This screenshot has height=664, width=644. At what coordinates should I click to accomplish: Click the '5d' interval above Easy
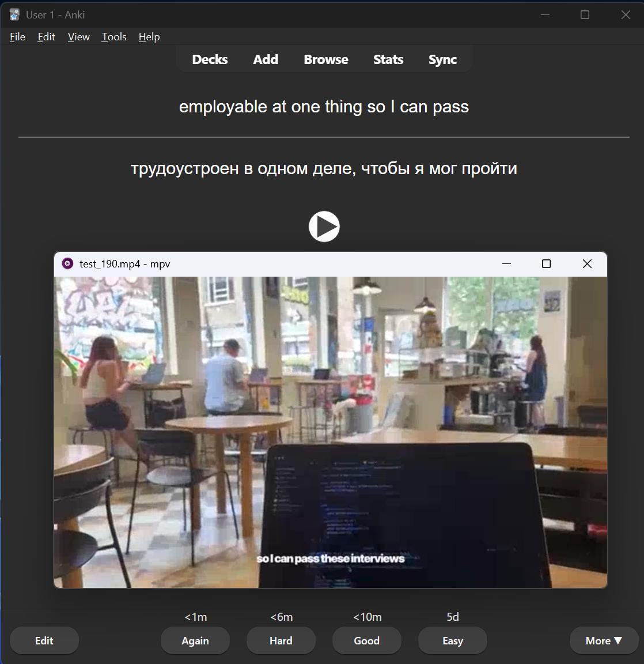point(453,617)
